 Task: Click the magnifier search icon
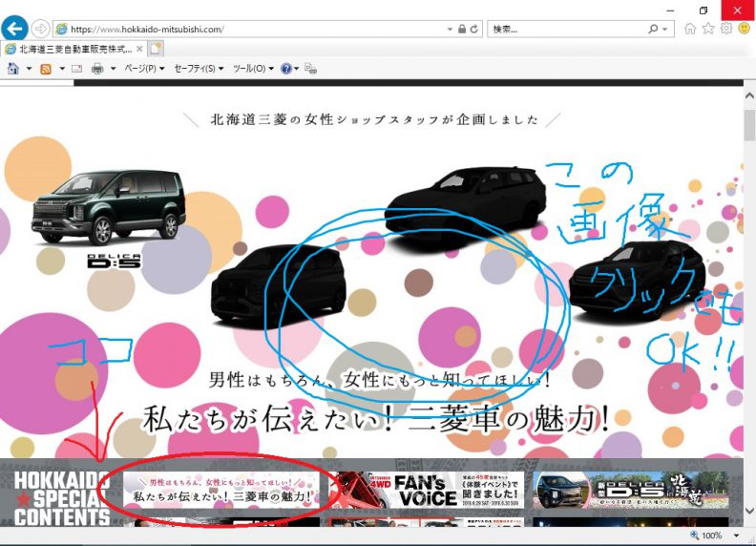(653, 29)
